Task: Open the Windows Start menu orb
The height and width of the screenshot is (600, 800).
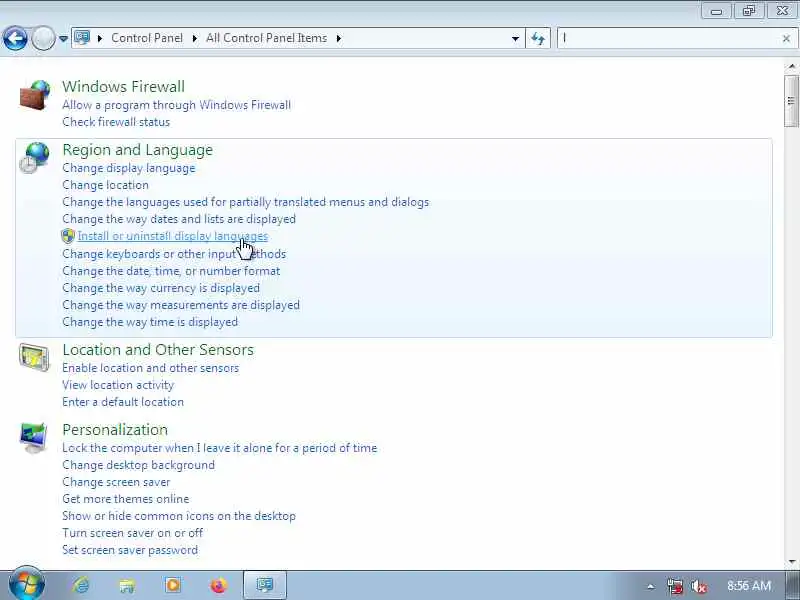Action: click(x=27, y=585)
